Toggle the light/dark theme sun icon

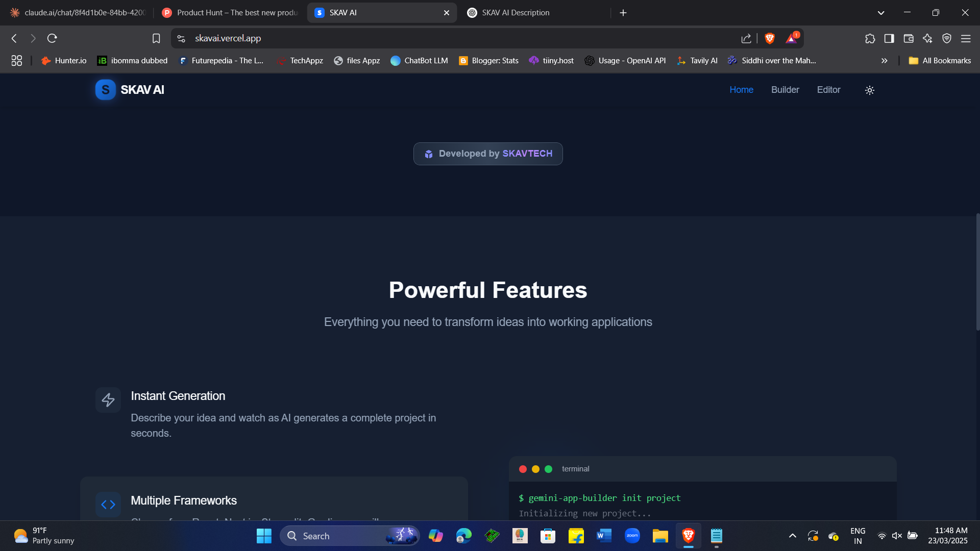(870, 90)
